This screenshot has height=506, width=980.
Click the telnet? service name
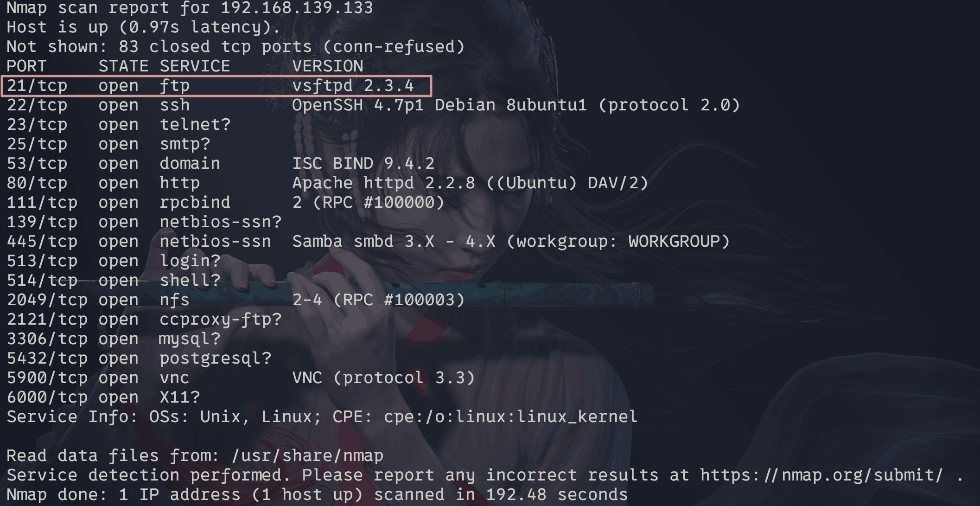pos(195,125)
